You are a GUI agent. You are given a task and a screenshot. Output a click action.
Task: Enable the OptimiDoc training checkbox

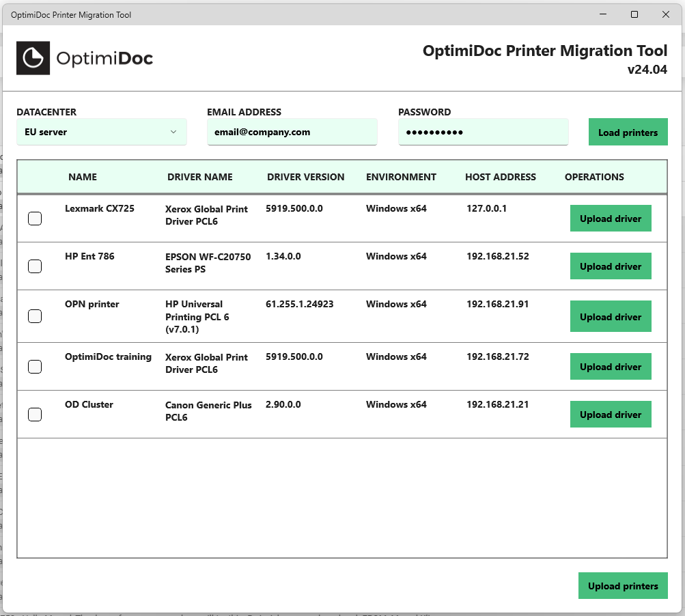pos(35,367)
